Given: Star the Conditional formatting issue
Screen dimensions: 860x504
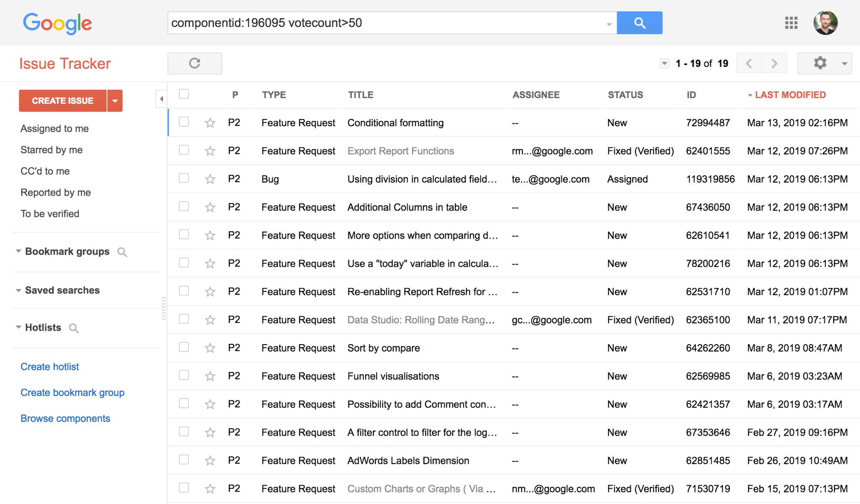Looking at the screenshot, I should pos(210,123).
